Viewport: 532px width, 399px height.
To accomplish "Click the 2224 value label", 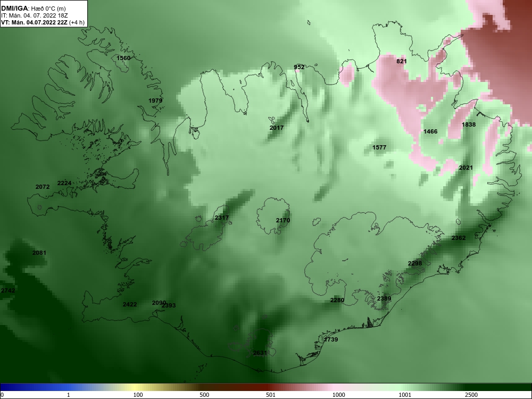I will coord(64,183).
